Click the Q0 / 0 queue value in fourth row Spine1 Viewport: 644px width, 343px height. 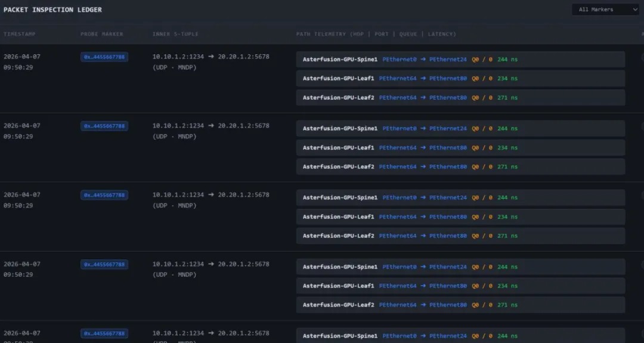482,267
